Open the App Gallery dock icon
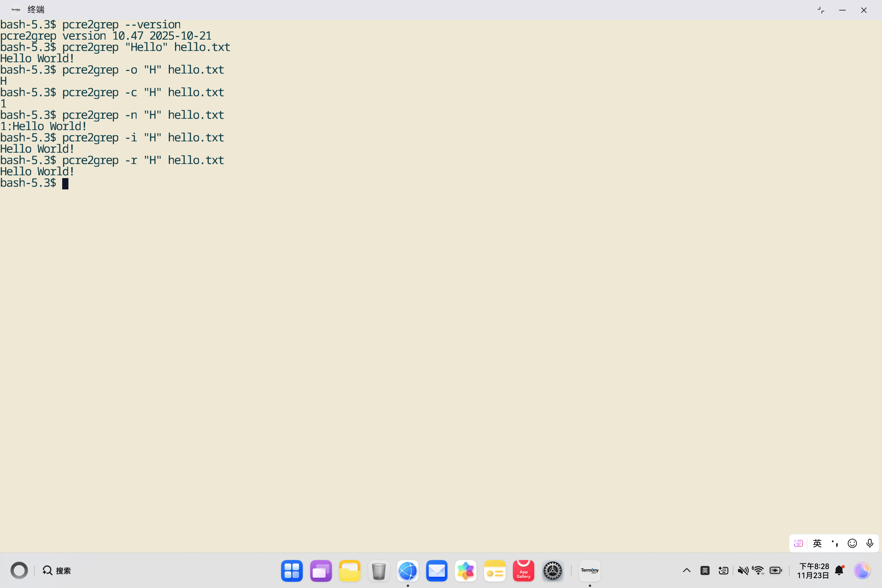 point(523,571)
